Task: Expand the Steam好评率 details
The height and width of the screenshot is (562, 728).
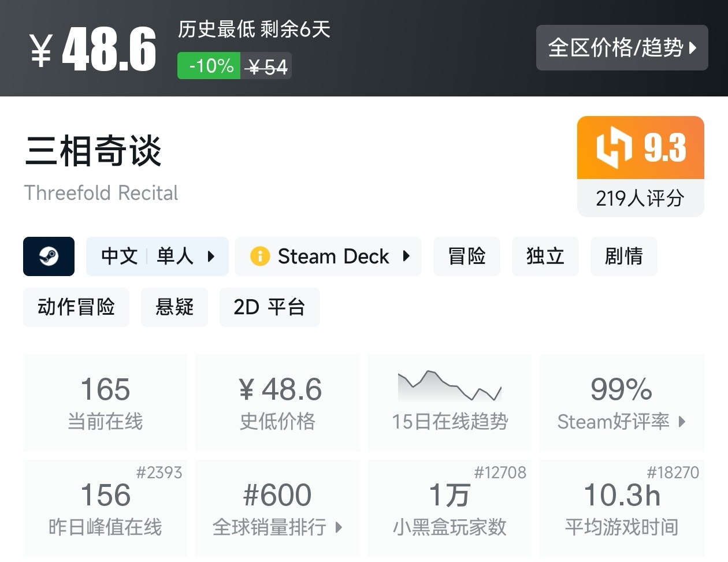Action: click(x=622, y=422)
